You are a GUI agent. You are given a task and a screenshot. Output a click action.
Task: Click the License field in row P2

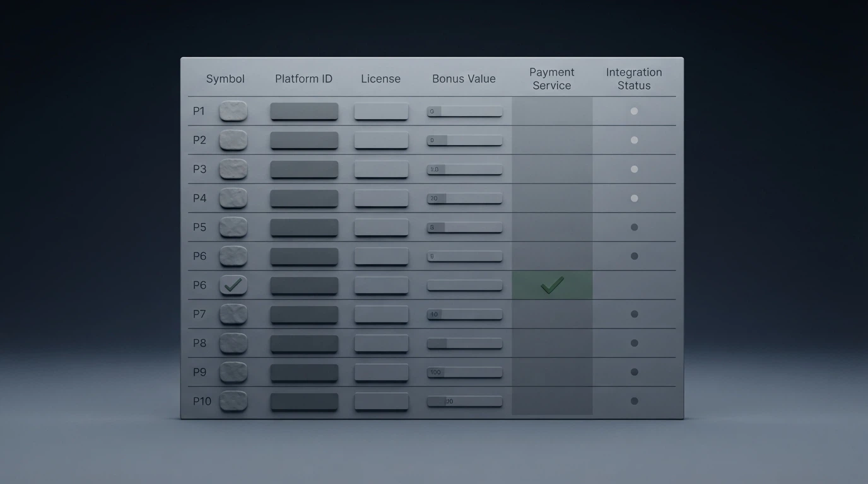coord(381,141)
